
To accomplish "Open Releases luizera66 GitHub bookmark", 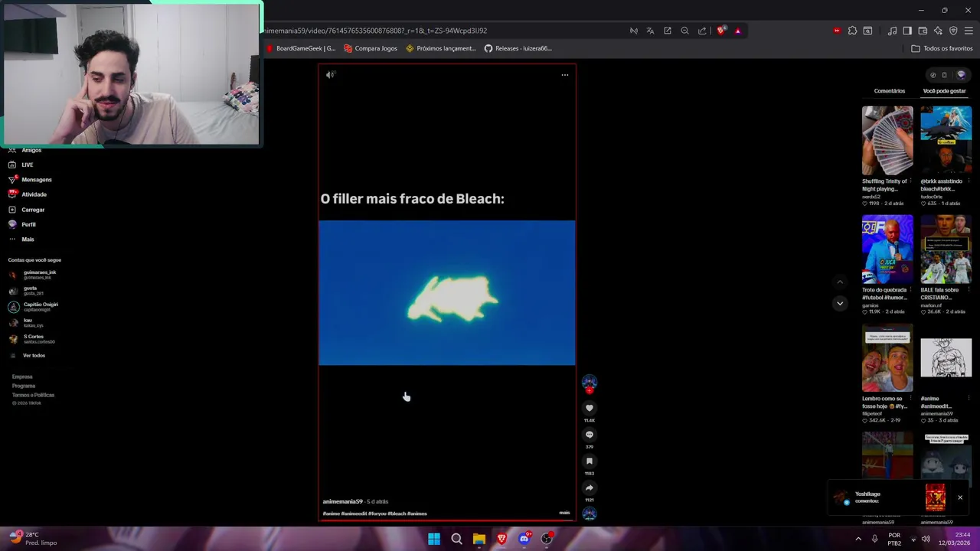I will point(518,48).
